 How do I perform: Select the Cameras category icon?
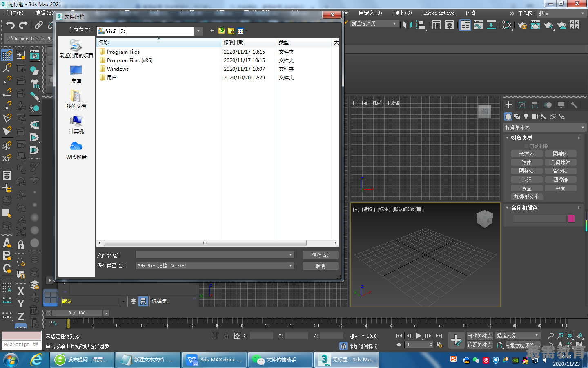point(535,117)
